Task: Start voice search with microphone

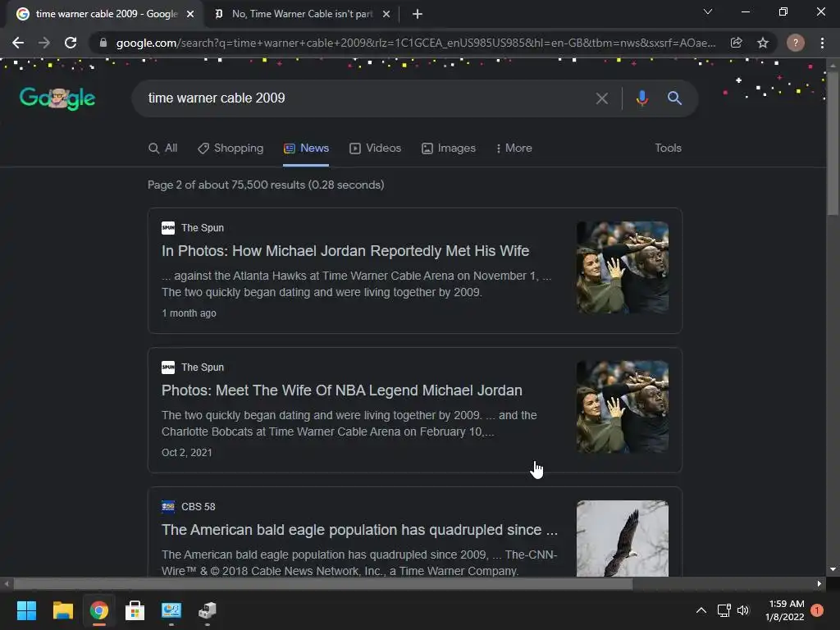Action: [x=641, y=98]
